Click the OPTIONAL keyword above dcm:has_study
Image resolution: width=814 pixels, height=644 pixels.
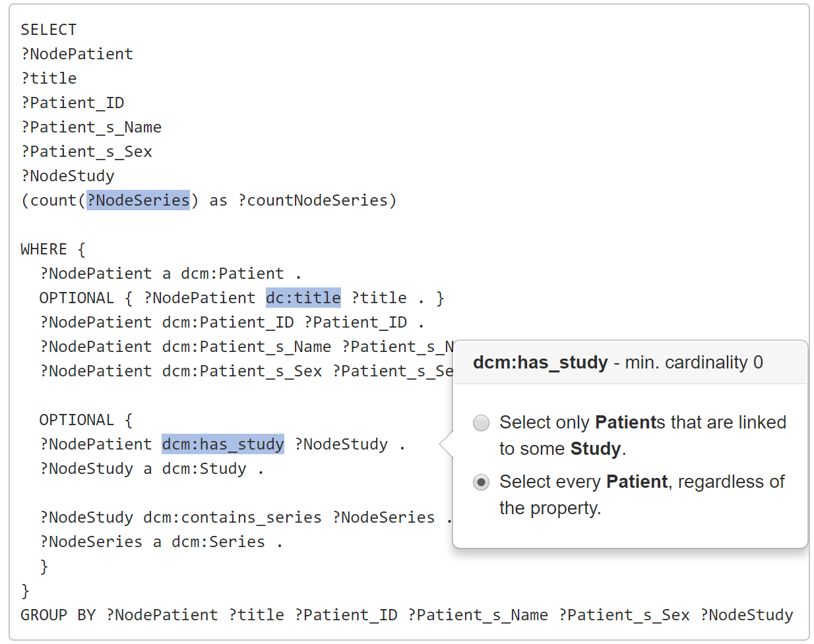[x=77, y=420]
